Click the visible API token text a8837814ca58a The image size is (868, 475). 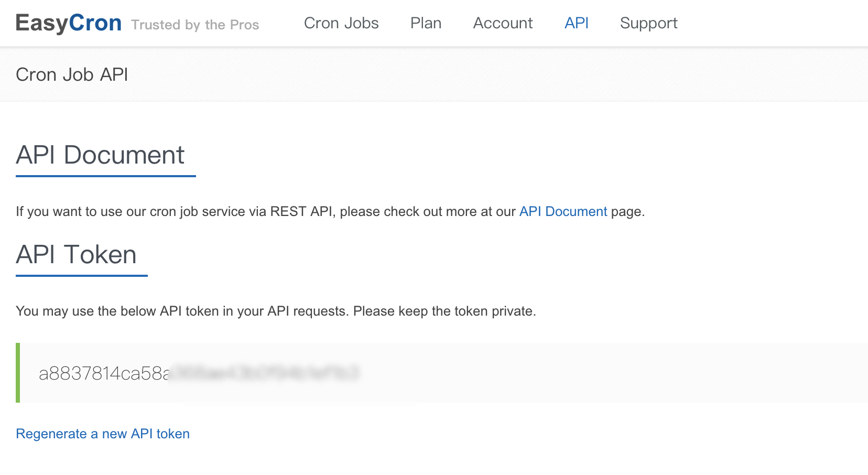(x=104, y=373)
